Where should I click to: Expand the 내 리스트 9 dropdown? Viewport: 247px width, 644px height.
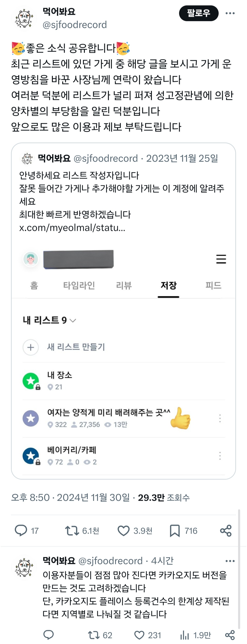pyautogui.click(x=73, y=320)
